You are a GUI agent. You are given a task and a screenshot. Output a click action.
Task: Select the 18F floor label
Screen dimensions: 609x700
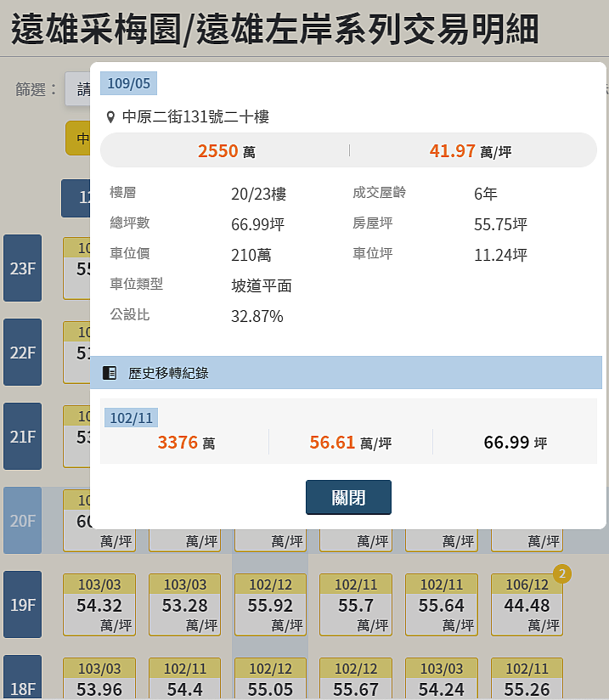22,678
